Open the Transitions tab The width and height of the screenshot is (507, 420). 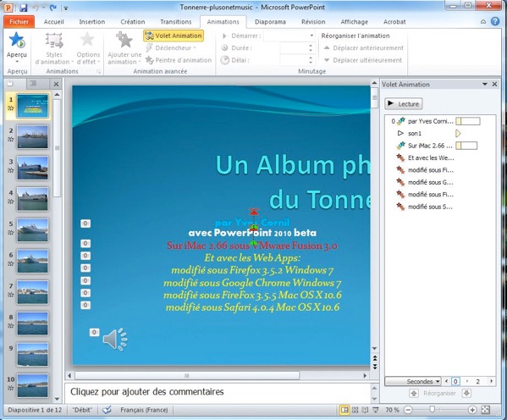click(175, 22)
